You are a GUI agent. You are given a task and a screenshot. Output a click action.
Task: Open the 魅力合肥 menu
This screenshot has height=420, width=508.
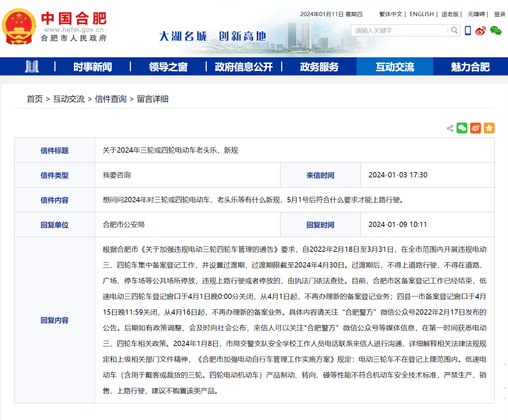point(470,67)
